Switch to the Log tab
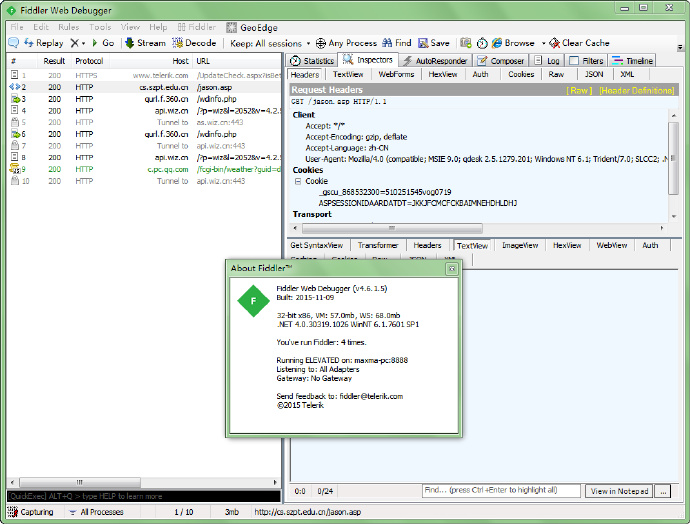 (547, 61)
